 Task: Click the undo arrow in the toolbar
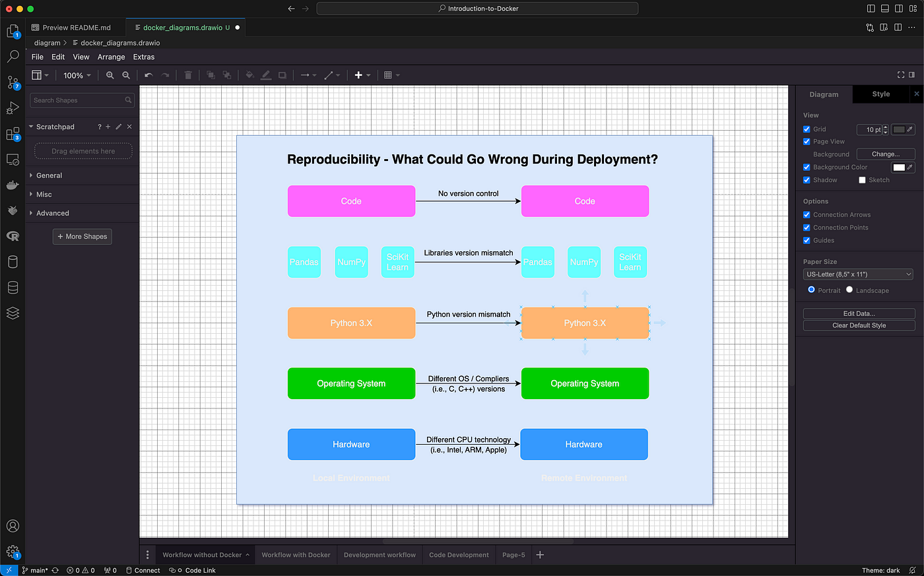148,75
